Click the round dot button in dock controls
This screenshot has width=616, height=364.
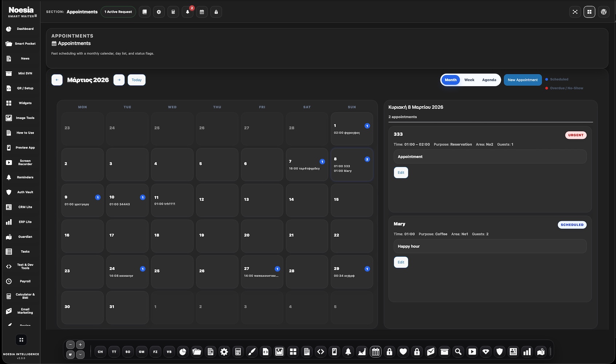71,354
